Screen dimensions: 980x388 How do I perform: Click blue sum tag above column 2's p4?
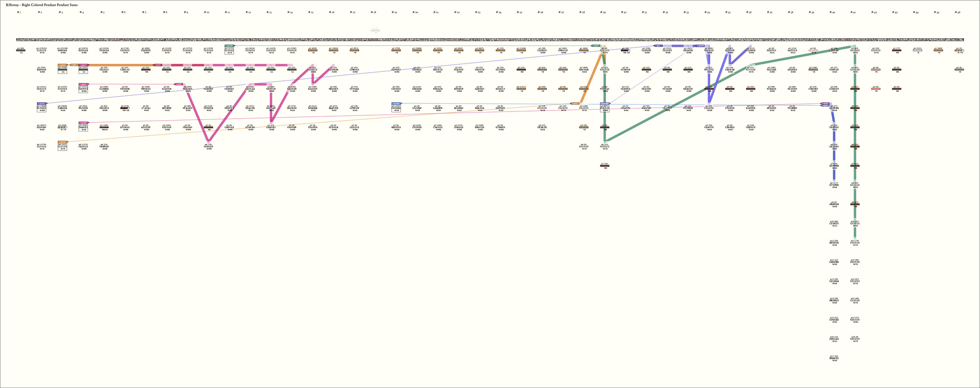pyautogui.click(x=42, y=103)
